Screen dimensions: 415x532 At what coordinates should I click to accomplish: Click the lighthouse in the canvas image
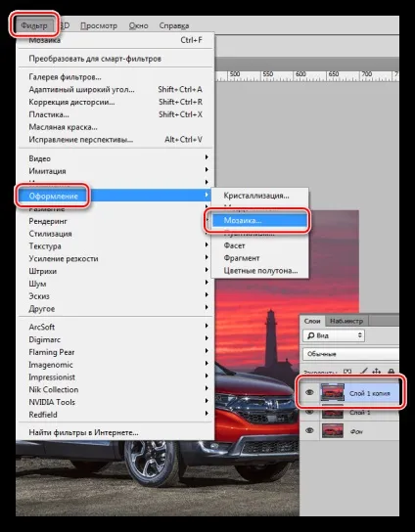271,339
